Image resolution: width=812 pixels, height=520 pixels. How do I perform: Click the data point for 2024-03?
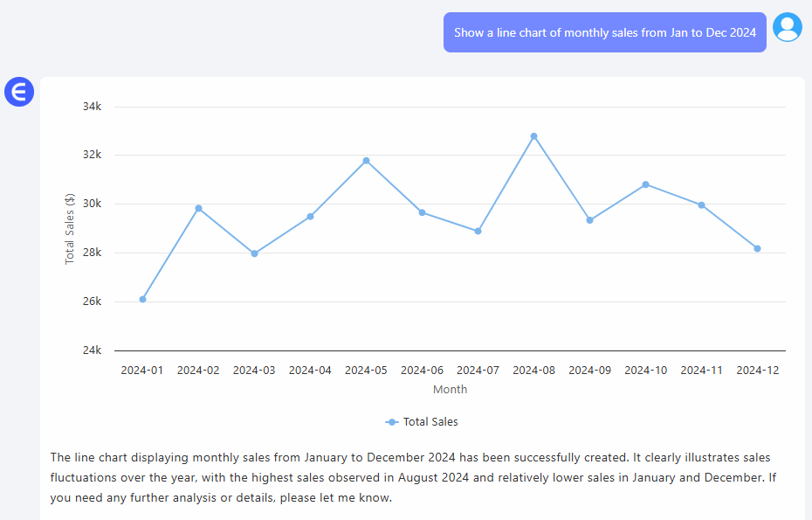[x=253, y=253]
